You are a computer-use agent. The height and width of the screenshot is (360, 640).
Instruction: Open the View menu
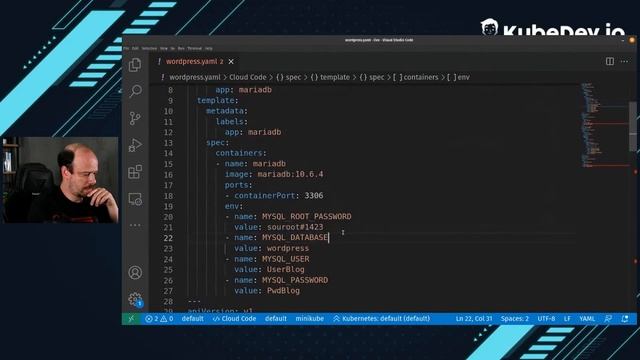pos(164,48)
